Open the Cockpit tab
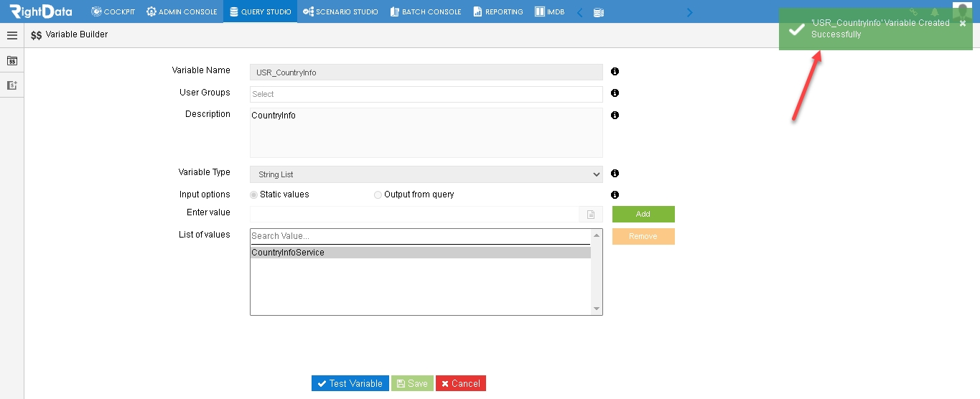The width and height of the screenshot is (980, 399). 113,11
